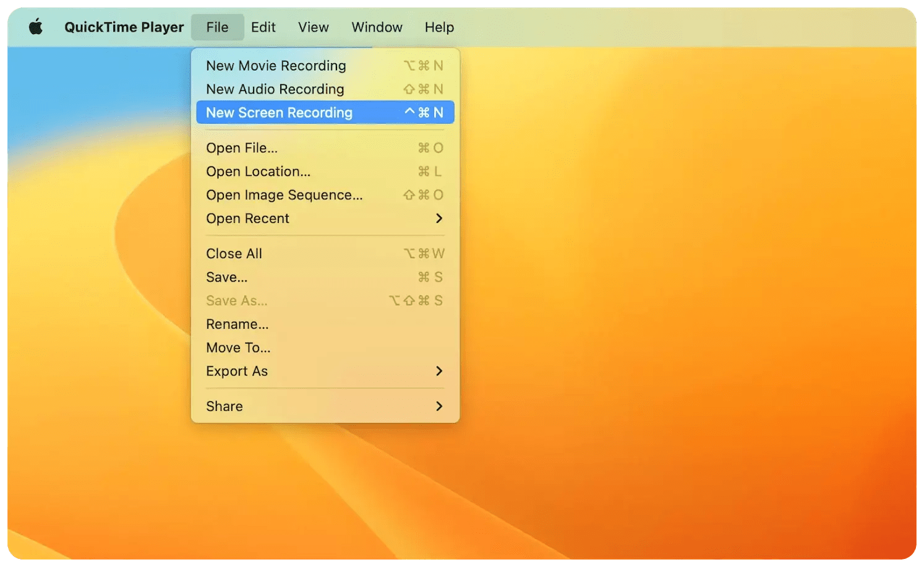Click the Apple menu icon
Viewport: 924px width, 567px height.
(x=35, y=27)
